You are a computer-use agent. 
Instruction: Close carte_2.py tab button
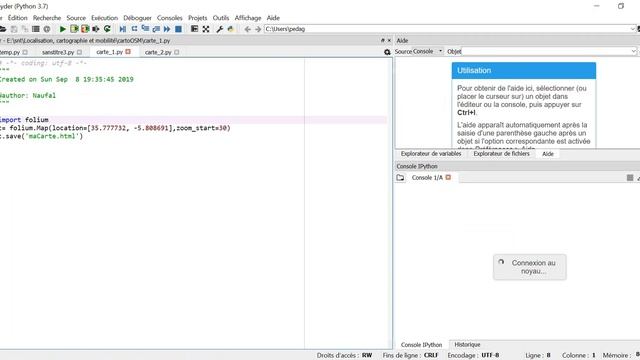pyautogui.click(x=177, y=52)
